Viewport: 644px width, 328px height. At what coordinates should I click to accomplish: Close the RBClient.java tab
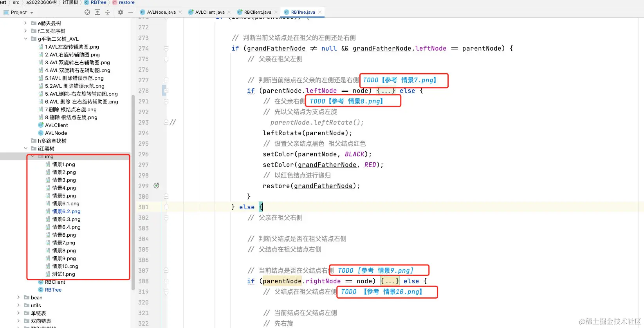point(276,12)
